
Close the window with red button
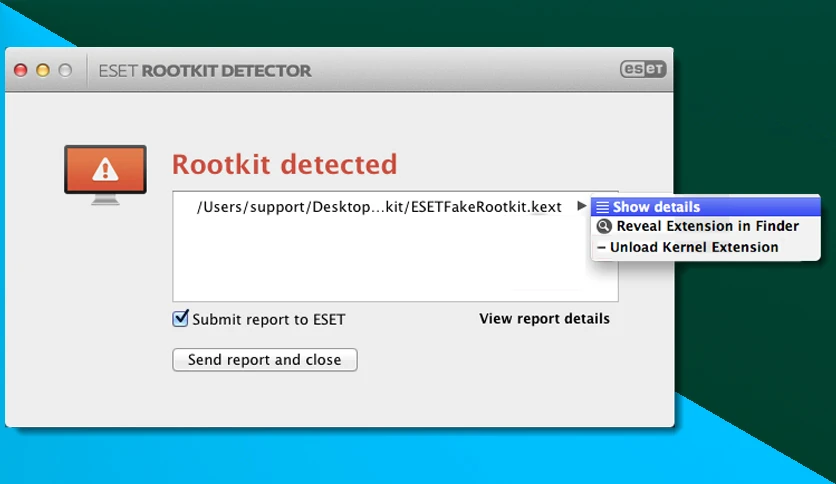coord(21,70)
